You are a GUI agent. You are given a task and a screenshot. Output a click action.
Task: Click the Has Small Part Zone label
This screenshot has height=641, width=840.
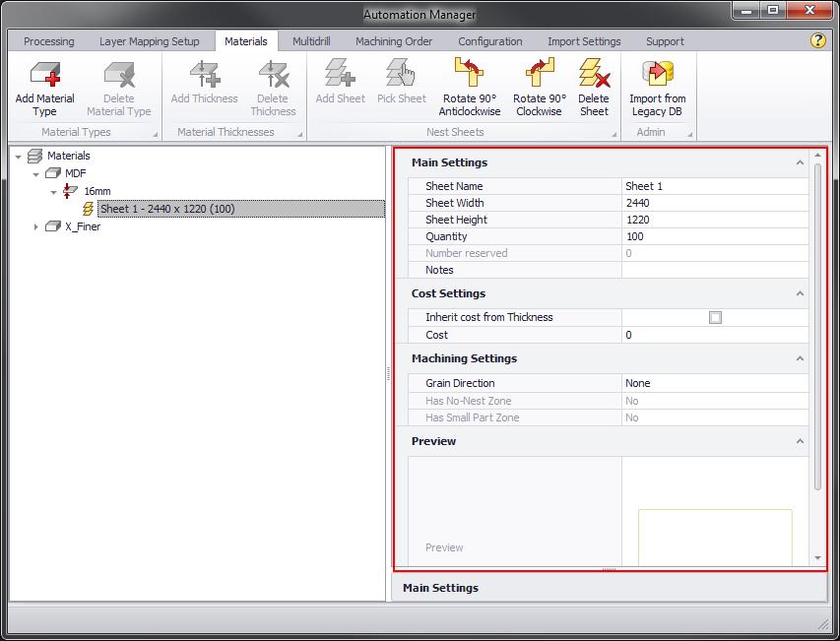tap(472, 417)
